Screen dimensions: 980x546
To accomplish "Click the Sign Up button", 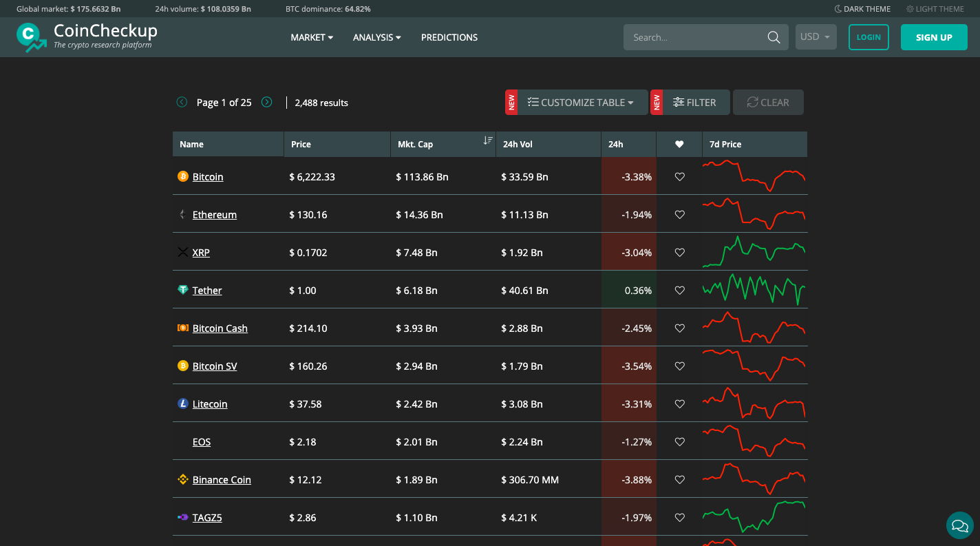I will click(934, 37).
